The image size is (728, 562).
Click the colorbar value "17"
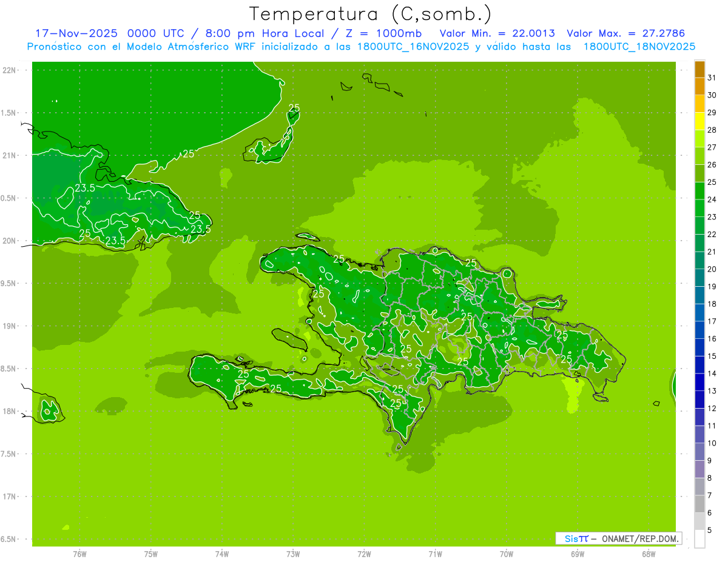pos(712,321)
